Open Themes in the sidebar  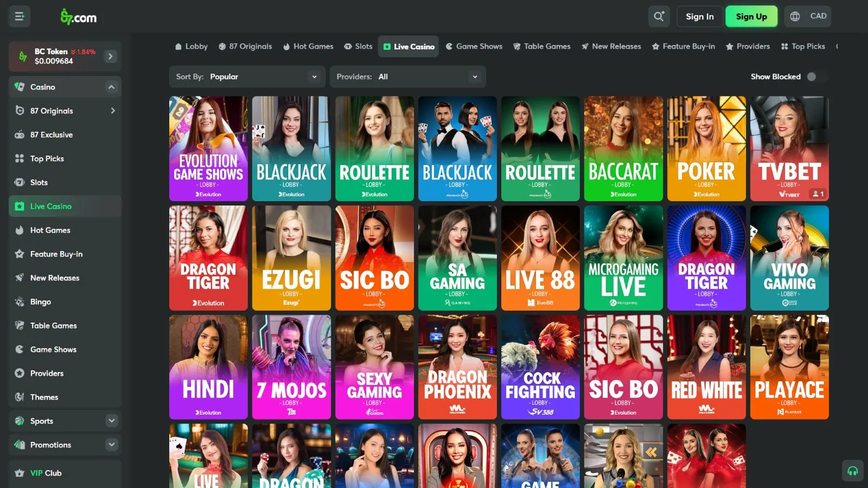(x=44, y=397)
